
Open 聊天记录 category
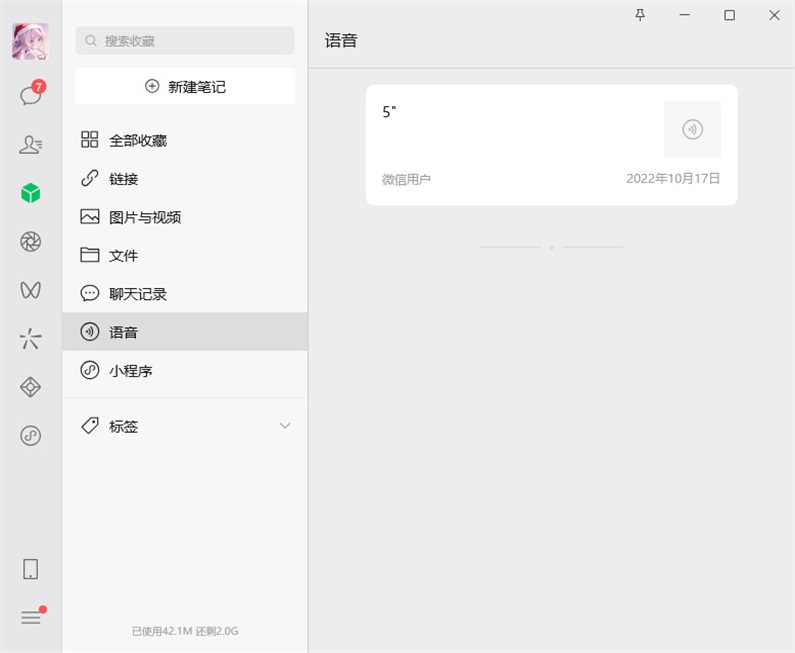pyautogui.click(x=137, y=294)
